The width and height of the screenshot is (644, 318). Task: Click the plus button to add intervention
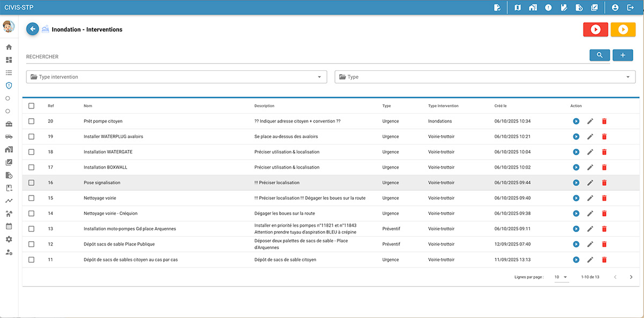click(x=623, y=55)
